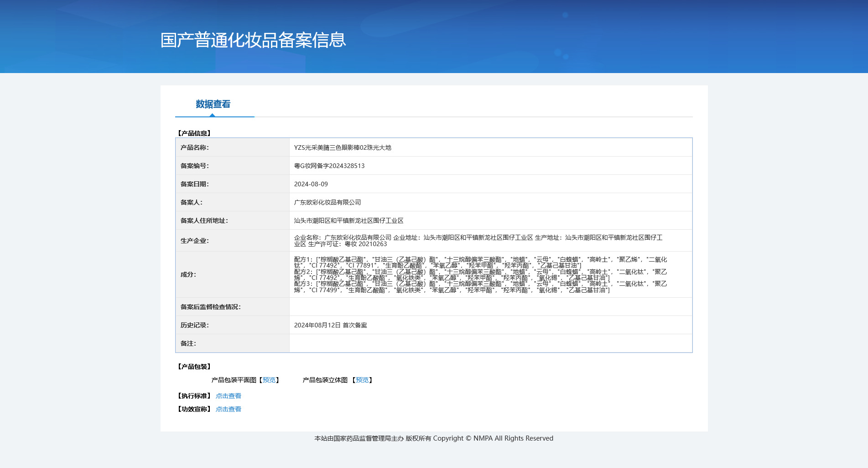Click the history entry 2024年08月12日 首次备案
868x468 pixels.
[x=330, y=325]
